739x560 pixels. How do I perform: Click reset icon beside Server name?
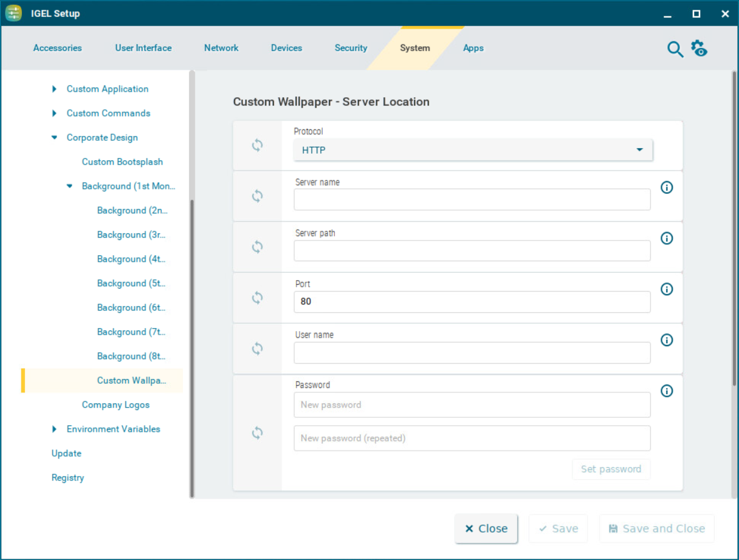pyautogui.click(x=258, y=196)
